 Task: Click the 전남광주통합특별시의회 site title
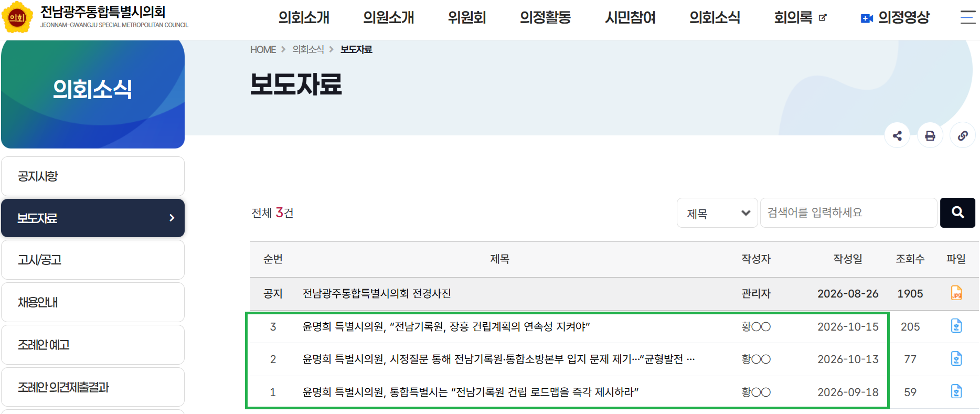pos(103,12)
